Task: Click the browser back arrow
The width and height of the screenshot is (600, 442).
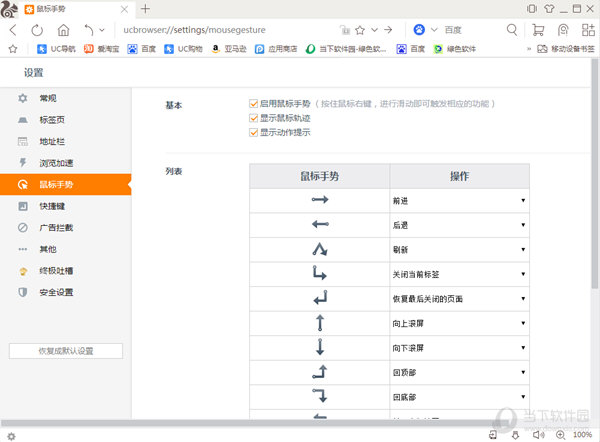Action: coord(13,30)
